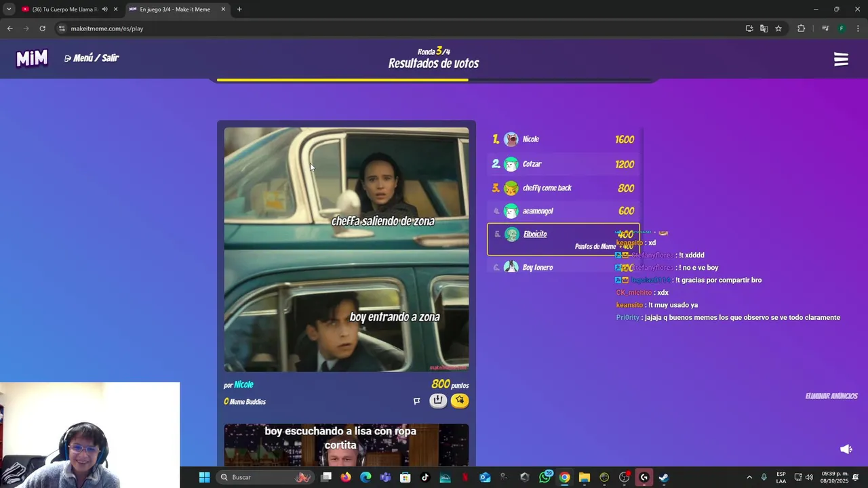Click Nicole's avatar in the scoreboard
This screenshot has width=868, height=488.
pos(511,140)
